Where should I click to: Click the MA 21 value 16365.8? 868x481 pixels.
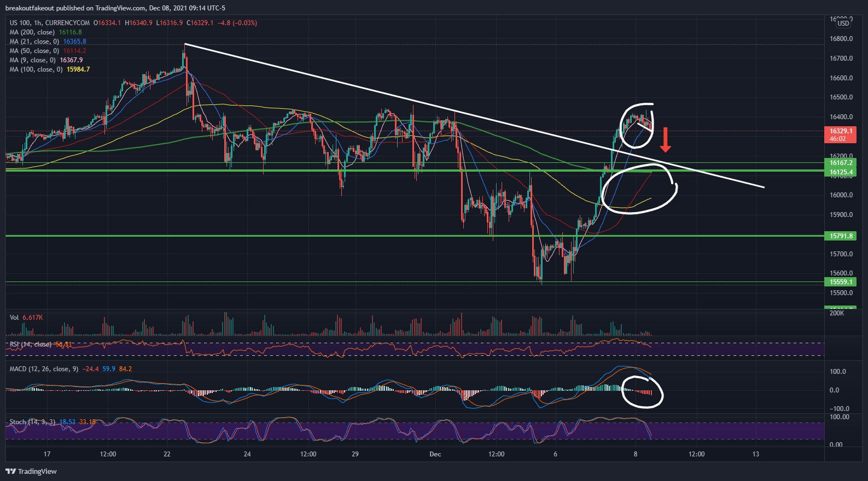[74, 42]
